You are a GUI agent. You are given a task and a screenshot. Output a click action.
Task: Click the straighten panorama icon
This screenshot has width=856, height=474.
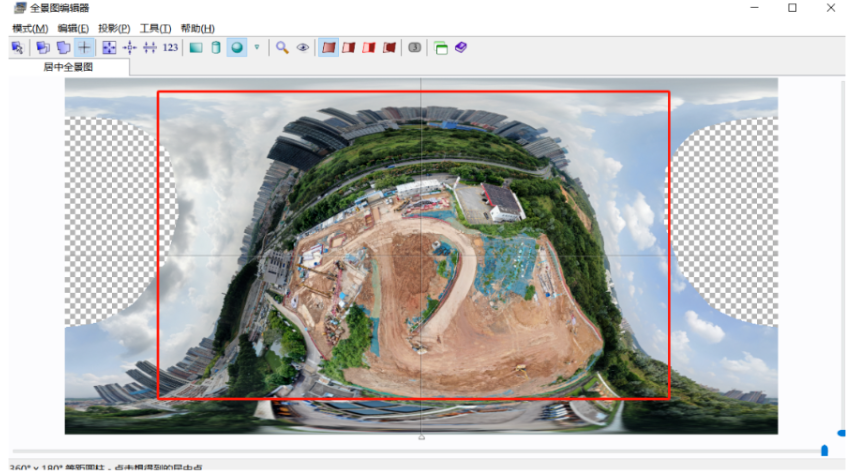coord(150,48)
